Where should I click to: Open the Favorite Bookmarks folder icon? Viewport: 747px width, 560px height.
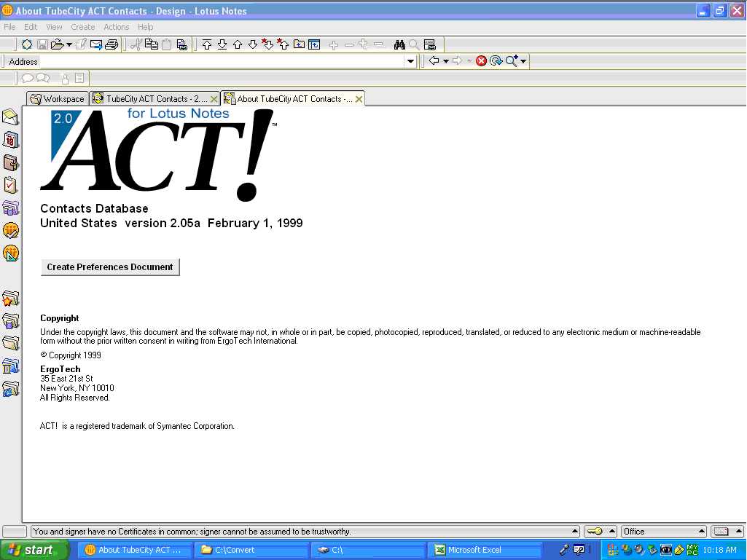pyautogui.click(x=10, y=299)
